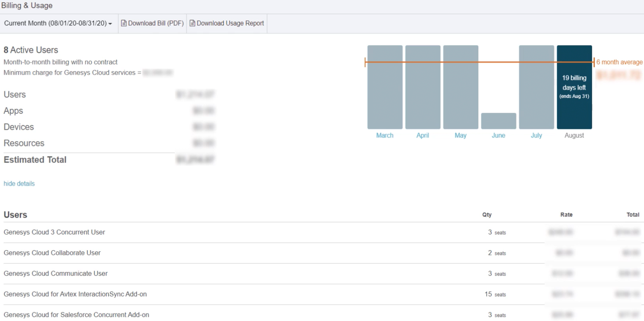Select the short June bar in the chart
The height and width of the screenshot is (321, 644).
(498, 121)
